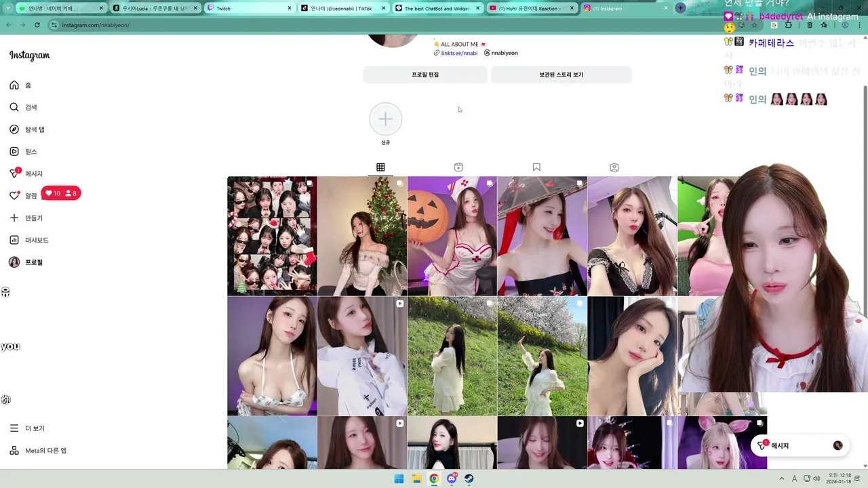Open Discord from the taskbar
The width and height of the screenshot is (868, 488).
452,479
